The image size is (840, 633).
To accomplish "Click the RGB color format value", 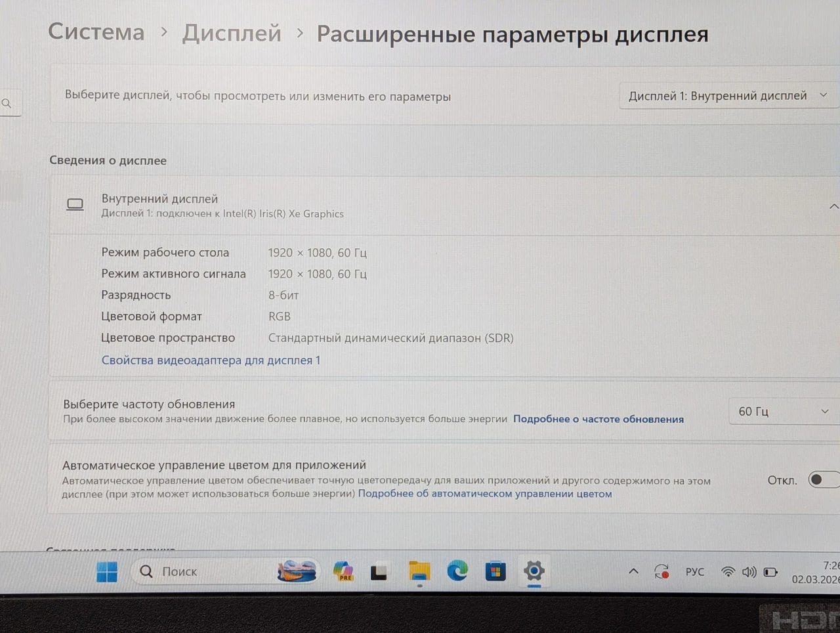I will 280,316.
